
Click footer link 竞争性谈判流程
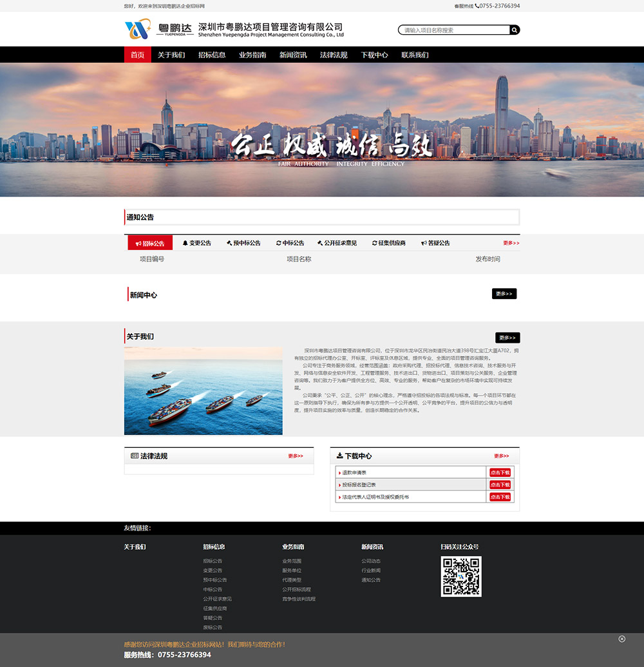click(299, 599)
